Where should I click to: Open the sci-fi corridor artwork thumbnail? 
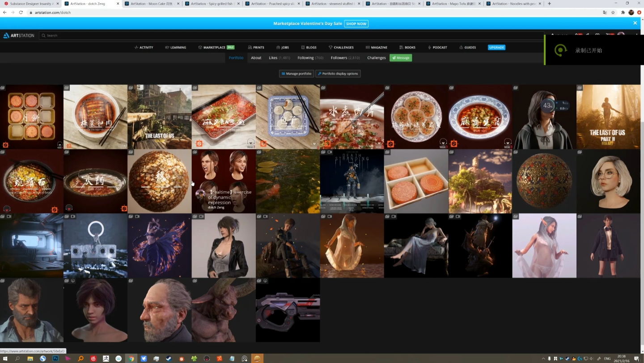[31, 245]
